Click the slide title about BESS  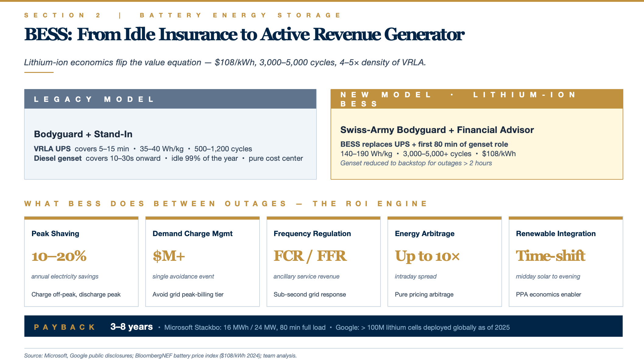[x=244, y=34]
